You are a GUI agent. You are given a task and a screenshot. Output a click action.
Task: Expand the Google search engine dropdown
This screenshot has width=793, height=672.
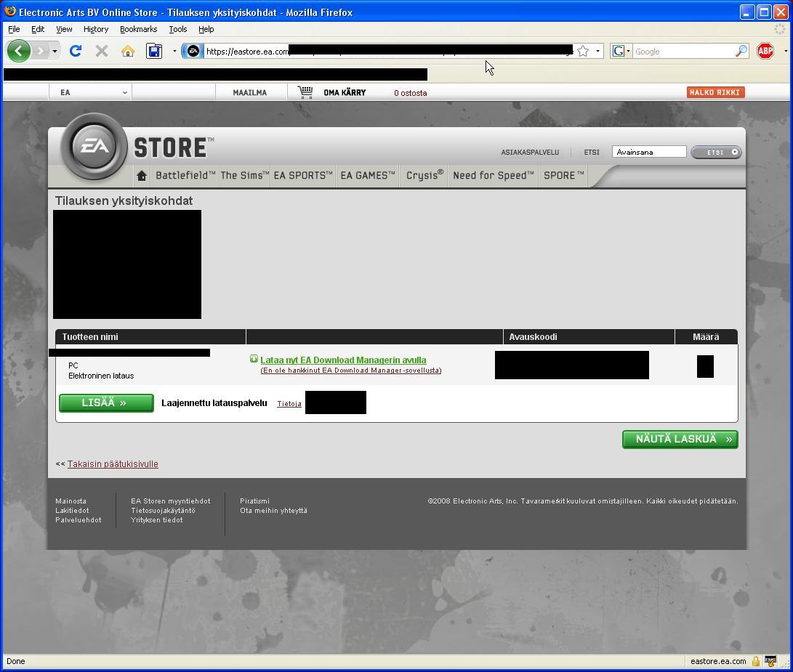tap(621, 51)
